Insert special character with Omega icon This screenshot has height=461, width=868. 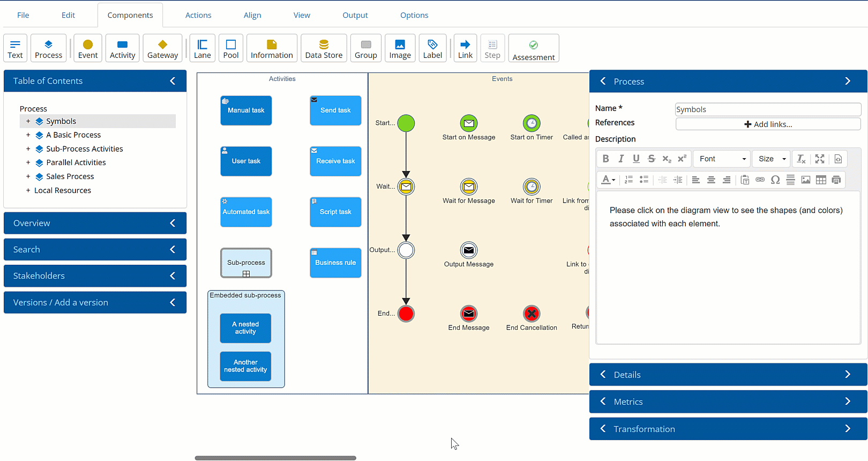pos(775,180)
